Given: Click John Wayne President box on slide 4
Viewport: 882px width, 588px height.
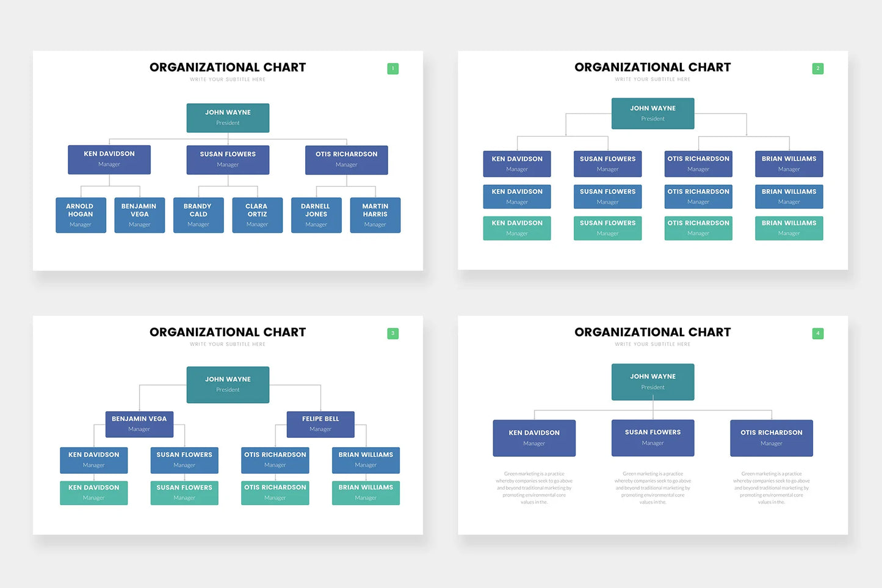Looking at the screenshot, I should (652, 382).
